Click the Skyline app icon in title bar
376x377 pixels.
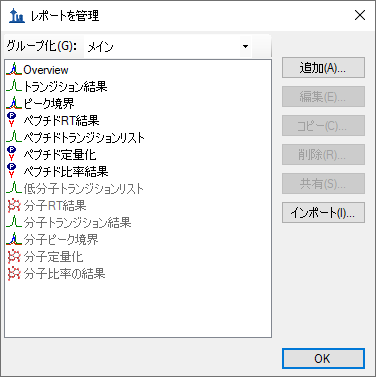(17, 16)
